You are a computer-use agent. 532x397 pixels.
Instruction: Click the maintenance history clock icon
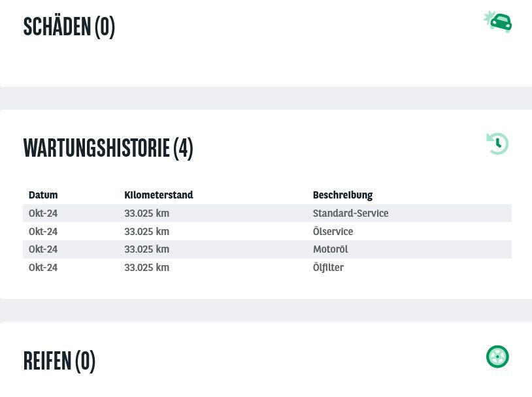point(497,144)
